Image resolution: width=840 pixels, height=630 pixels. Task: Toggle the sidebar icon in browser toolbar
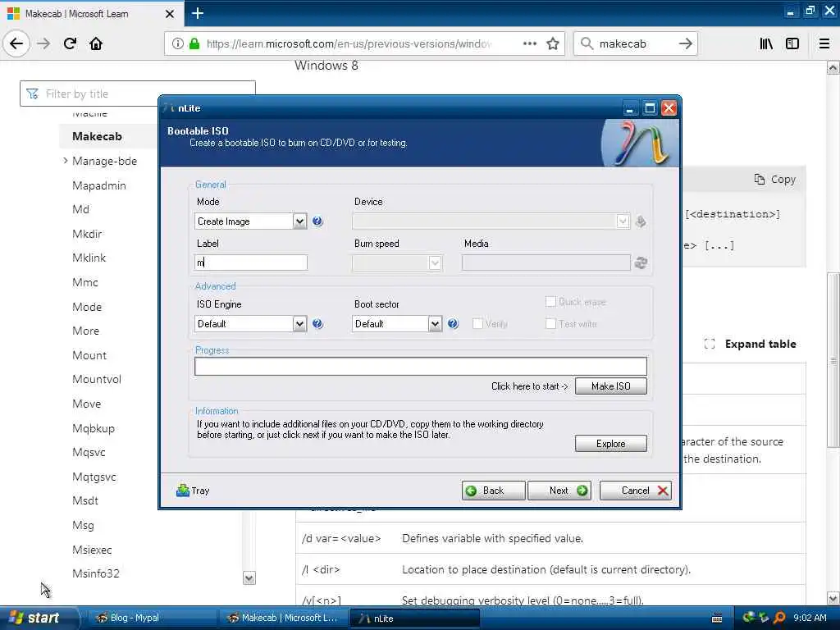point(792,43)
